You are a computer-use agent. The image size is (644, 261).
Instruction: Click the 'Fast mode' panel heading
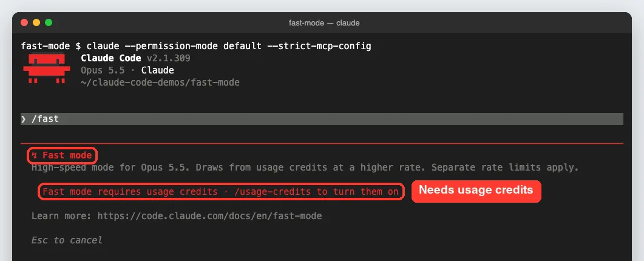tap(63, 155)
